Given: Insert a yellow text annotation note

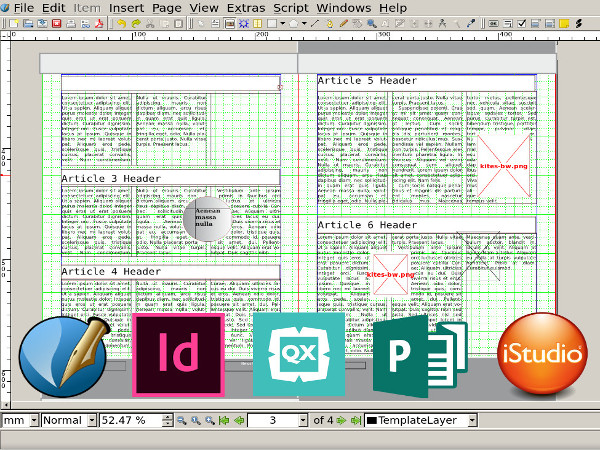Looking at the screenshot, I should tap(564, 24).
